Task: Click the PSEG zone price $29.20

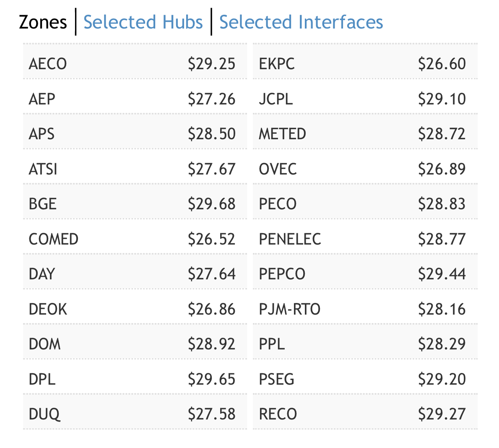Action: point(442,379)
